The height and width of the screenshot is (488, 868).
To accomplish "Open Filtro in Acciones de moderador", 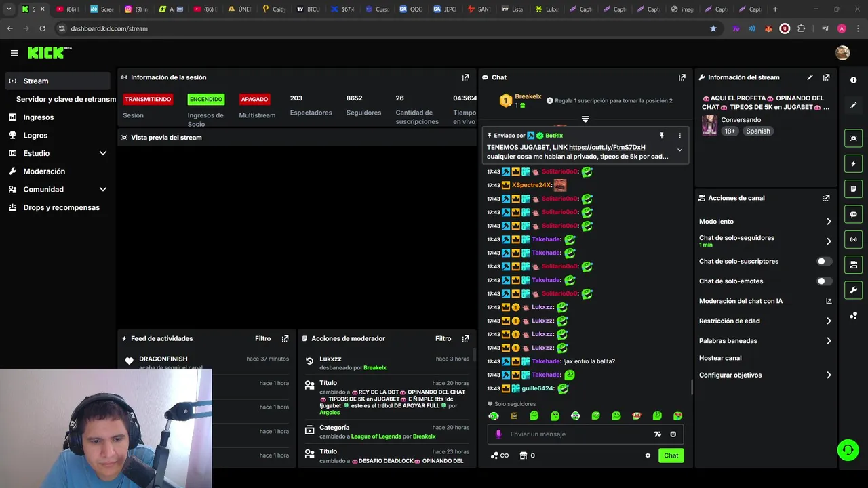I will [443, 338].
